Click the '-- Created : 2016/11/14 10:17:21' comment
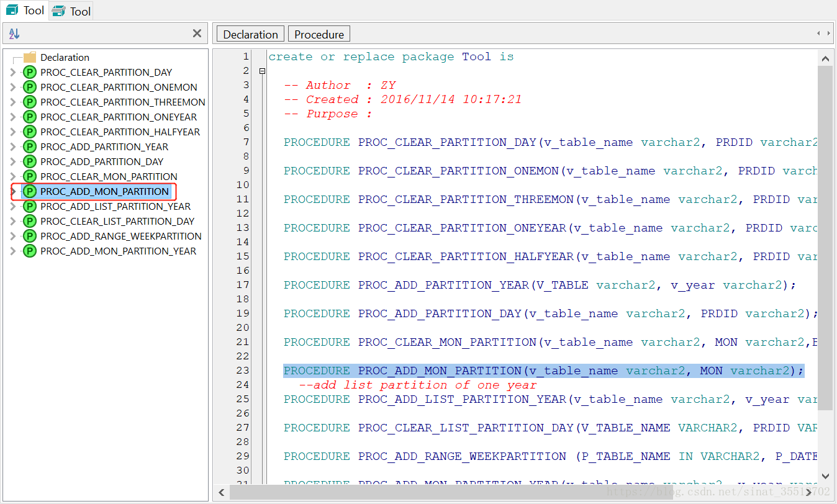 click(x=402, y=99)
